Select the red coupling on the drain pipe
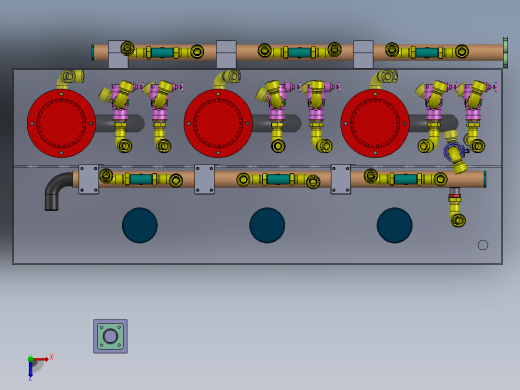 [455, 196]
